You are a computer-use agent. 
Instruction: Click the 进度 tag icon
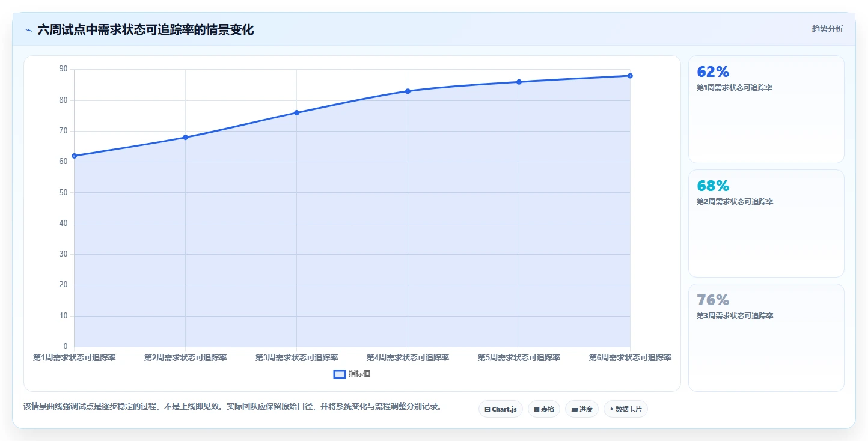575,409
